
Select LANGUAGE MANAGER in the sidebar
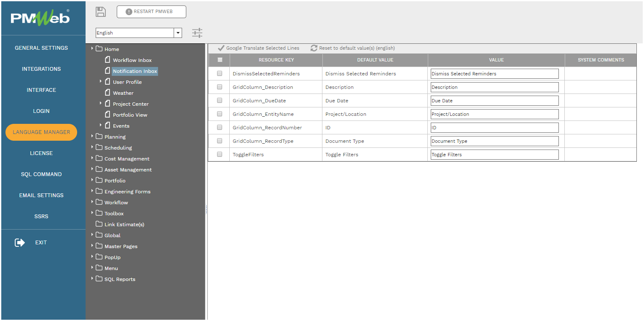[x=41, y=132]
